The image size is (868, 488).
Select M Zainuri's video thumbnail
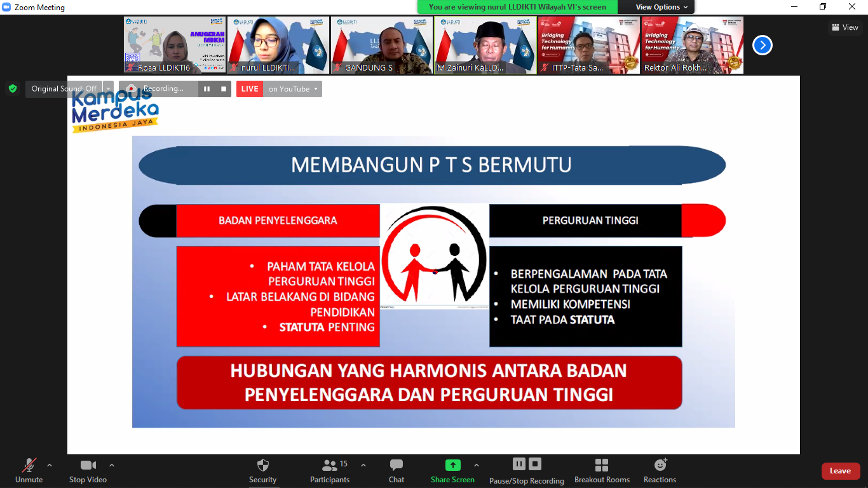tap(485, 45)
